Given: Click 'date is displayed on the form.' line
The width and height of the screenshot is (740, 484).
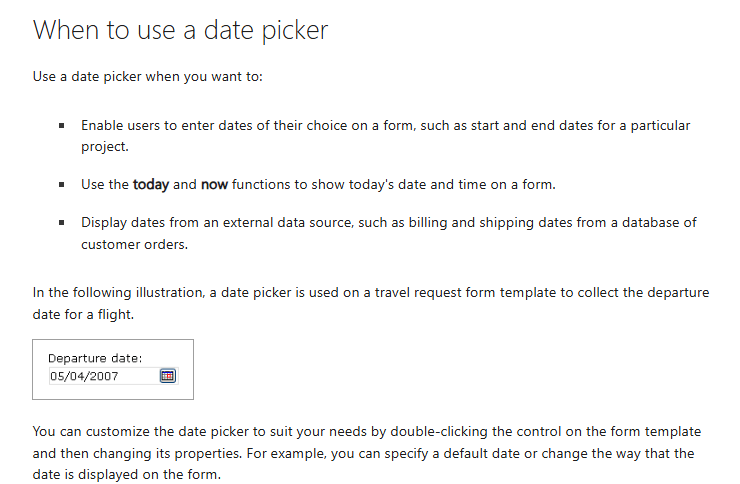Looking at the screenshot, I should pos(126,475).
